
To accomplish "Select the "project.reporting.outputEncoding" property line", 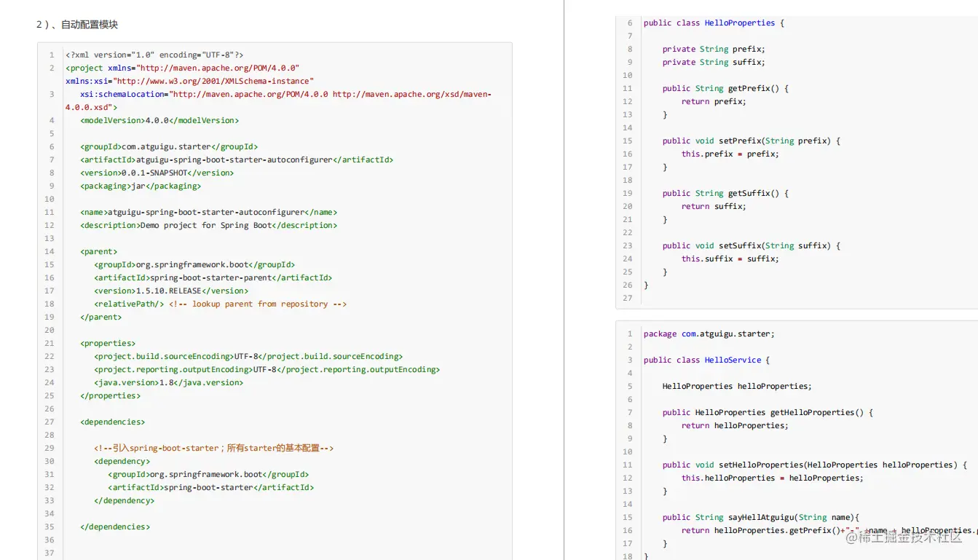I will pos(267,369).
